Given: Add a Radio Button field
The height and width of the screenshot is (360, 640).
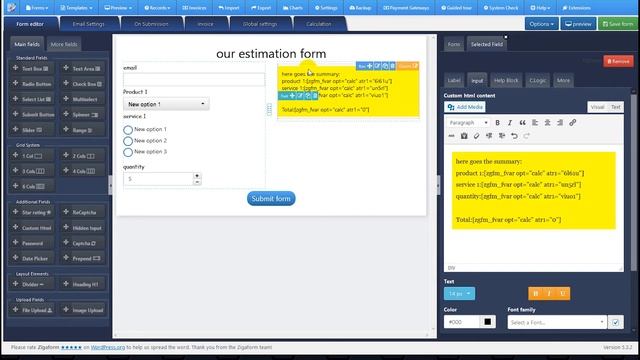Looking at the screenshot, I should (32, 84).
